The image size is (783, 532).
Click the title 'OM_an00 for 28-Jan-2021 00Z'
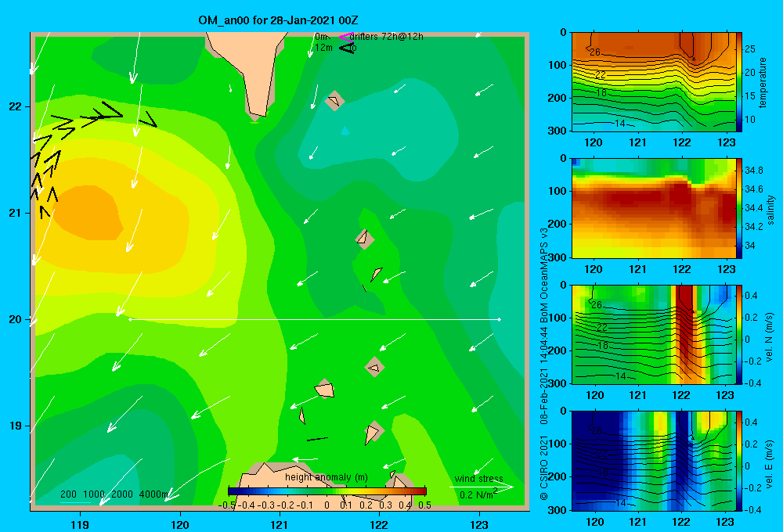pyautogui.click(x=278, y=20)
